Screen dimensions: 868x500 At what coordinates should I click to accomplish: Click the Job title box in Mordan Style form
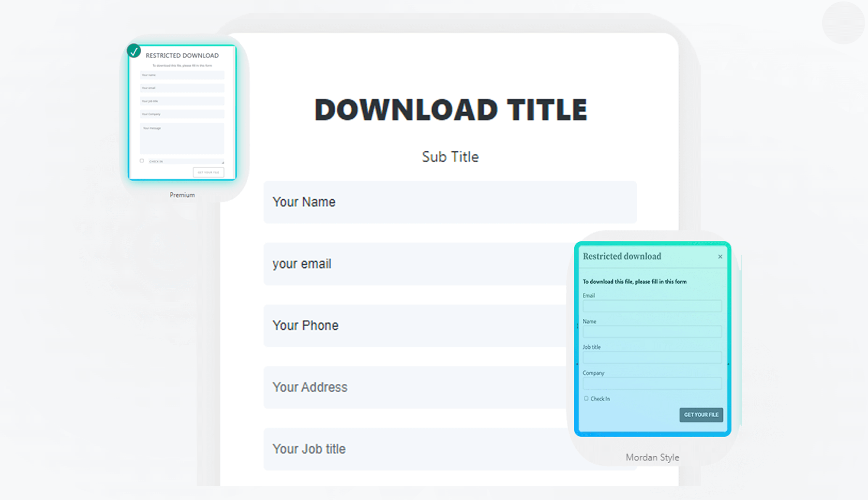click(652, 357)
